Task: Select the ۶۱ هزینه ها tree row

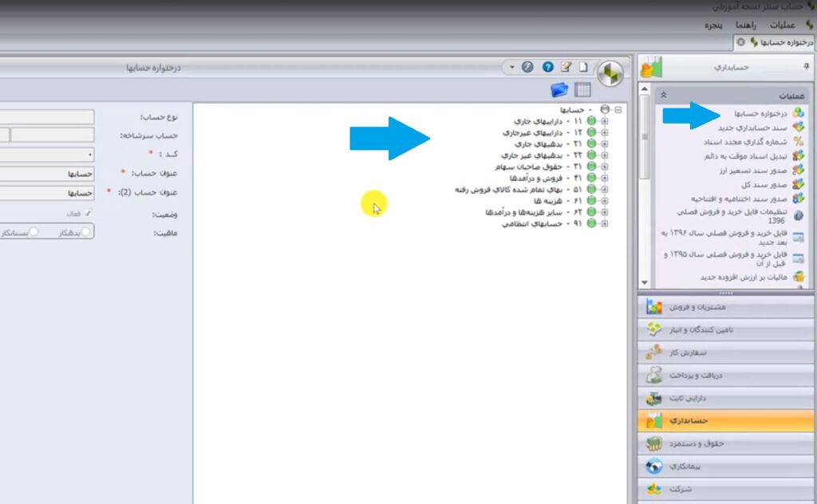Action: tap(558, 201)
